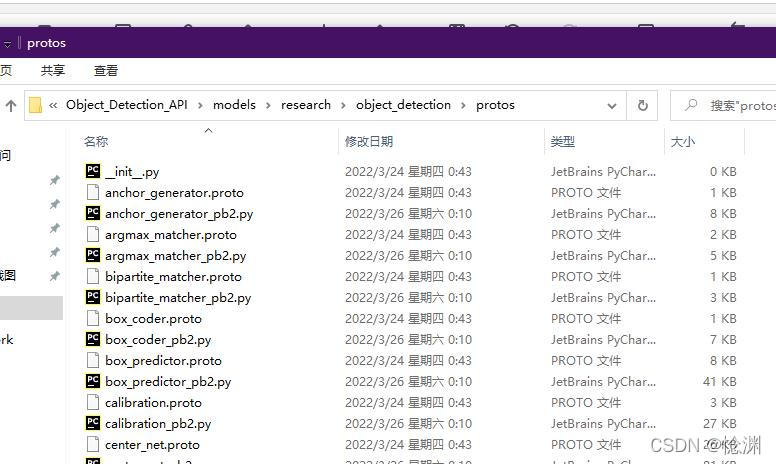Click the file icon of box_coder.proto
The width and height of the screenshot is (776, 464).
pyautogui.click(x=93, y=318)
